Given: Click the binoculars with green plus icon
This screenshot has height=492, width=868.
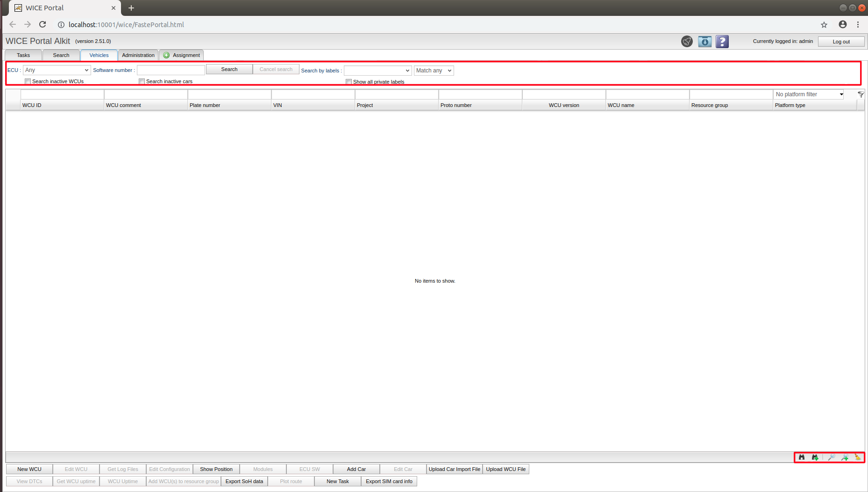Looking at the screenshot, I should pyautogui.click(x=815, y=457).
